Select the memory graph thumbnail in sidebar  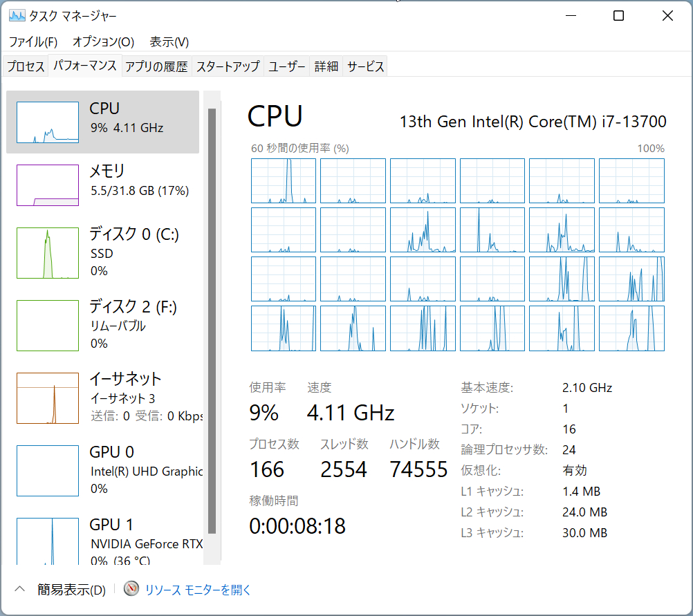47,185
